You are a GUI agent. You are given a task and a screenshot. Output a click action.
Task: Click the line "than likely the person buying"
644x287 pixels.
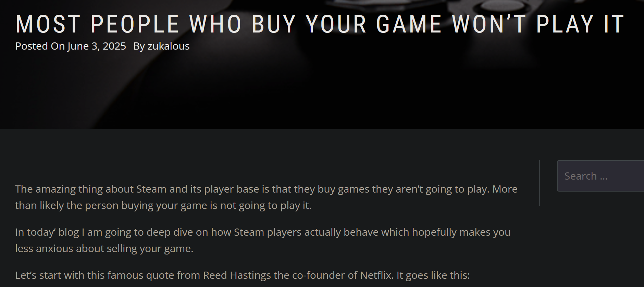163,206
